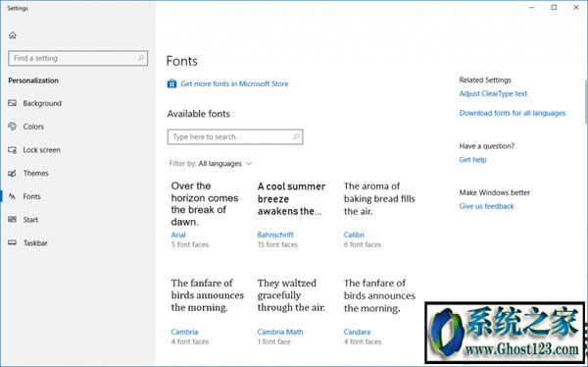Open the Arial font details
Viewport: 588px width, 367px height.
[x=178, y=235]
